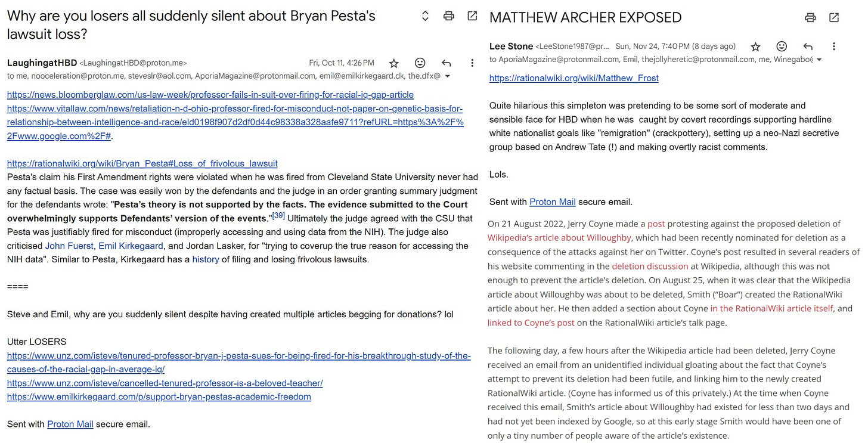Screen dimensions: 868x443
Task: Print the Matthew Archer Exposed email
Action: pos(810,17)
